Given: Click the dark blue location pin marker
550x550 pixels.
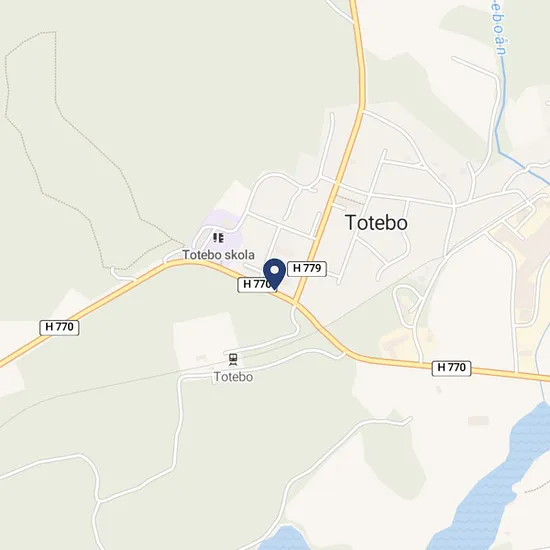Looking at the screenshot, I should (x=274, y=274).
